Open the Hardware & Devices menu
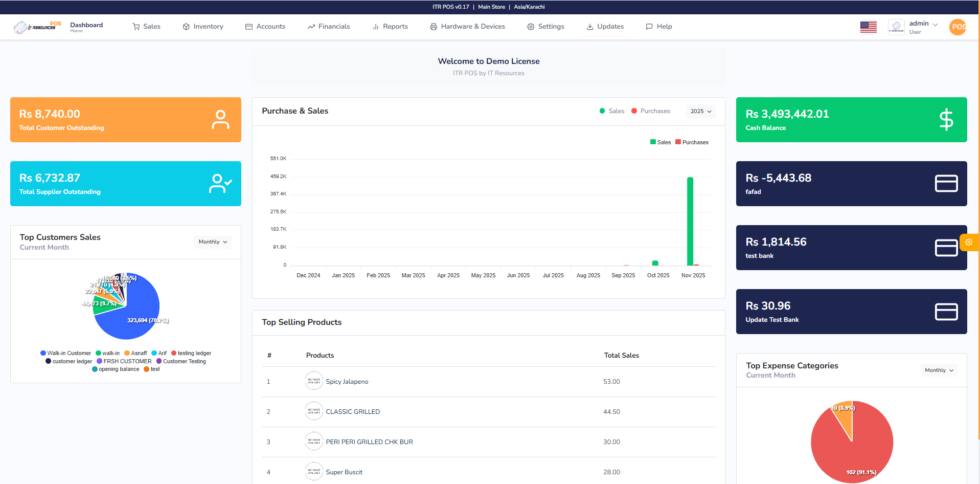Screen dimensions: 980x484 [x=467, y=27]
